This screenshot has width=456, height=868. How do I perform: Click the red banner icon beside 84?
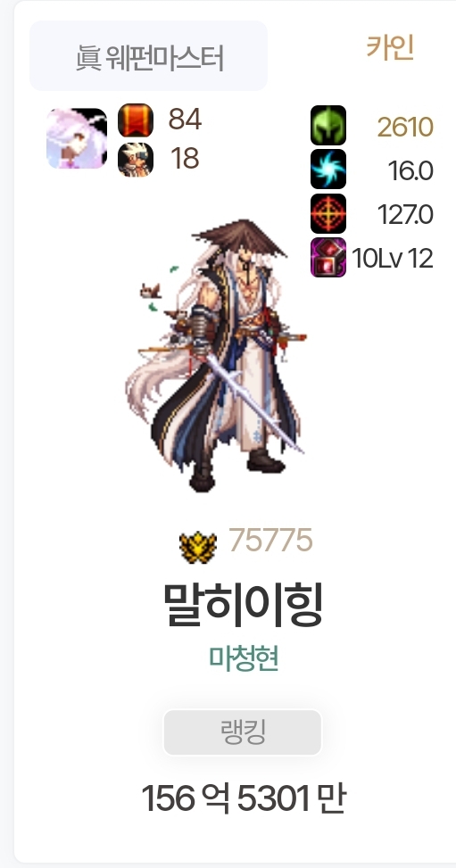136,120
